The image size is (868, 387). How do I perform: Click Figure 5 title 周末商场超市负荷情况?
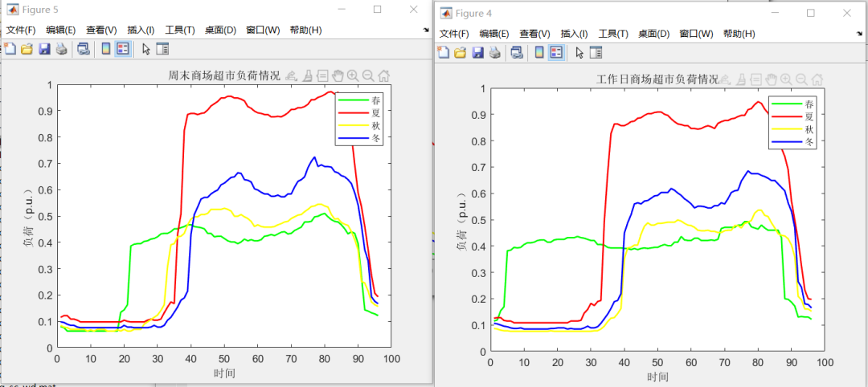coord(224,75)
